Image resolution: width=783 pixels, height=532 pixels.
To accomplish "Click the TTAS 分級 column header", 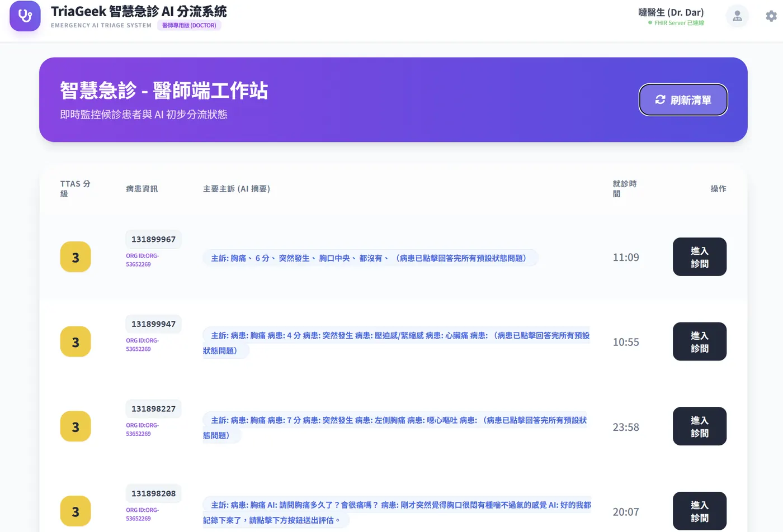I will pyautogui.click(x=76, y=188).
